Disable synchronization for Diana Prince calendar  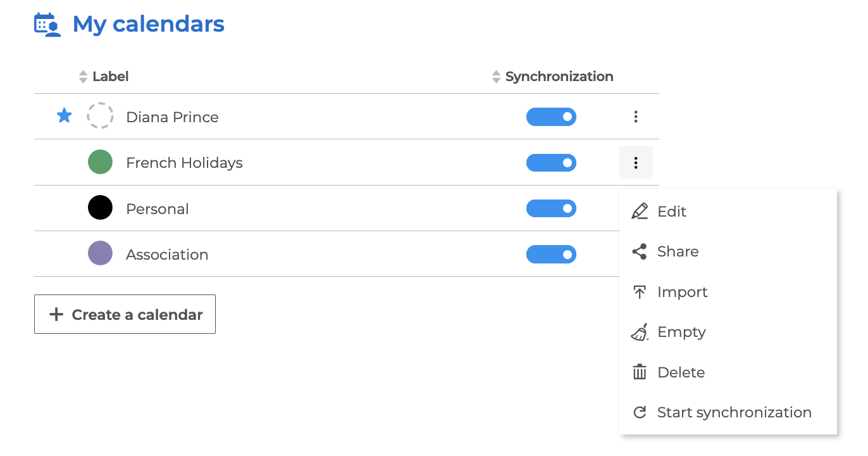551,117
